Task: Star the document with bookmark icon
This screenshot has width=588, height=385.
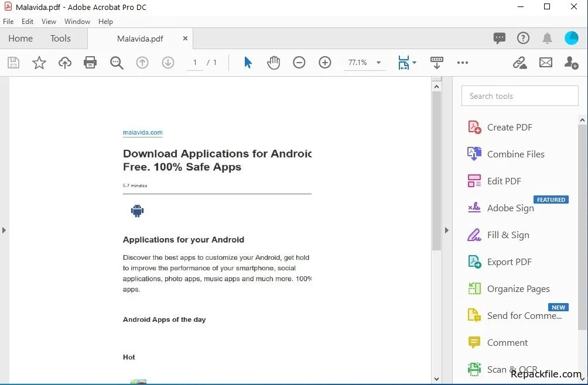Action: pos(39,63)
